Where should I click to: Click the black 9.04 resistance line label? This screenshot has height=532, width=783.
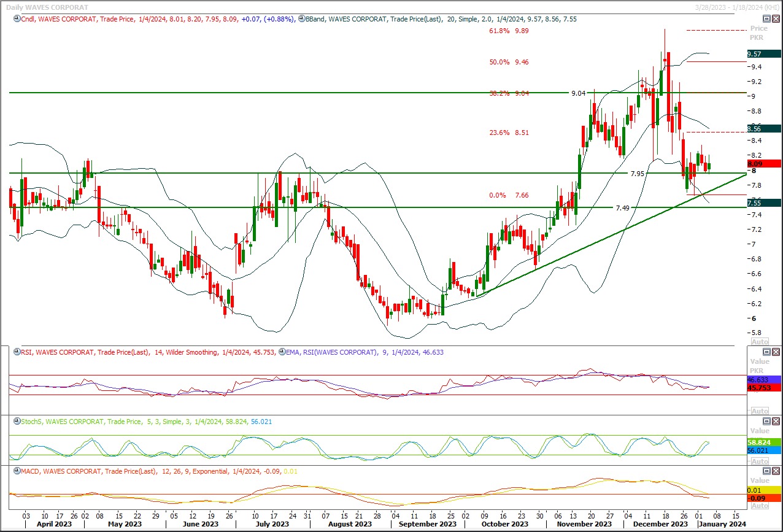578,93
